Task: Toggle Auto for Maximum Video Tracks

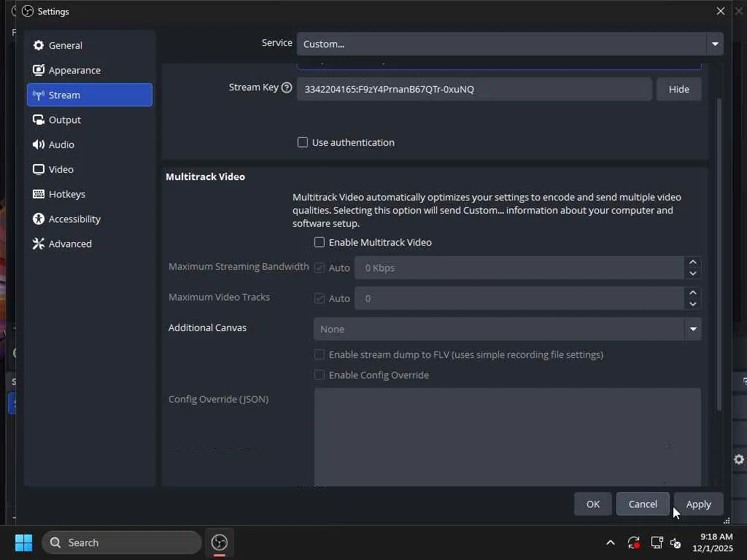Action: (x=320, y=298)
